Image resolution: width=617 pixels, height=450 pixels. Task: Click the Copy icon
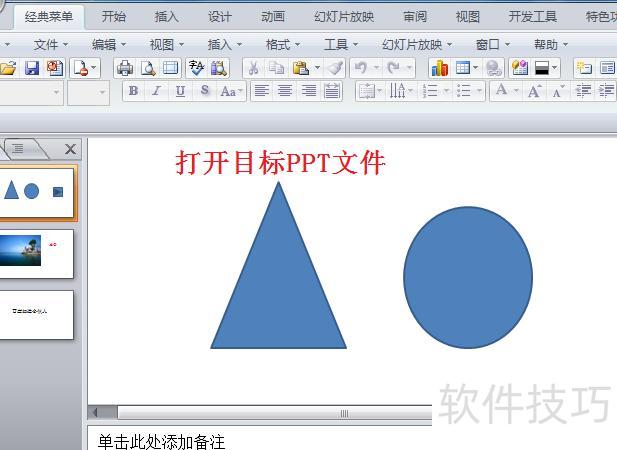[x=277, y=68]
